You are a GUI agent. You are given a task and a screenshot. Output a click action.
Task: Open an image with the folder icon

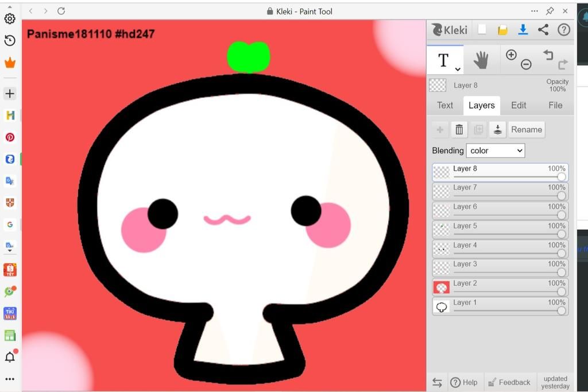tap(502, 30)
